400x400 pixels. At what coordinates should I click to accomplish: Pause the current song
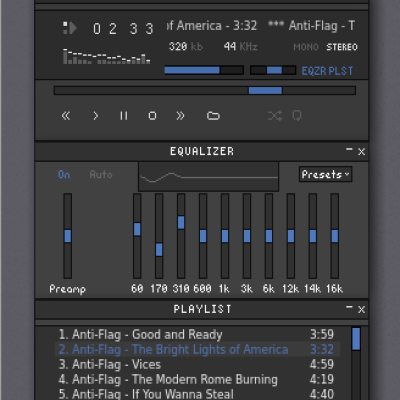point(124,116)
